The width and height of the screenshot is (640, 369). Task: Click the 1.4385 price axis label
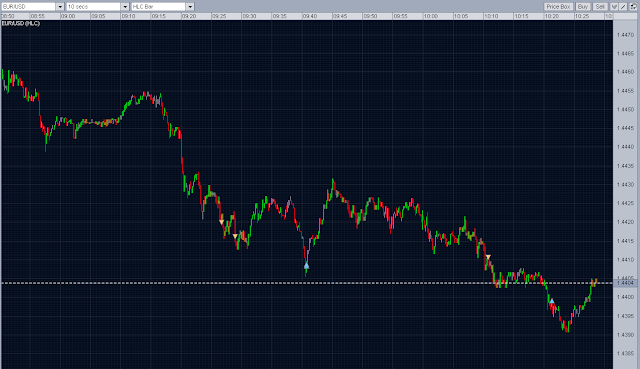pos(625,353)
